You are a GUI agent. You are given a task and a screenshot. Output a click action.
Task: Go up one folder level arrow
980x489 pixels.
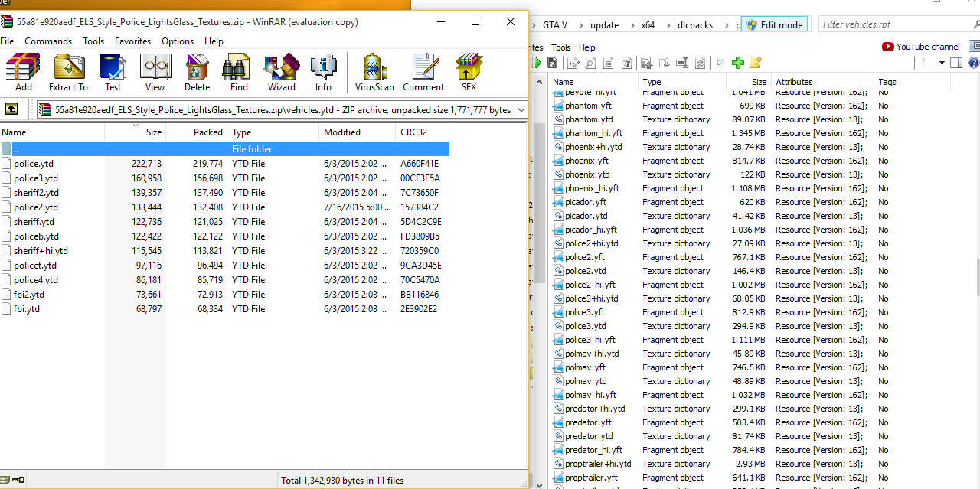click(11, 109)
